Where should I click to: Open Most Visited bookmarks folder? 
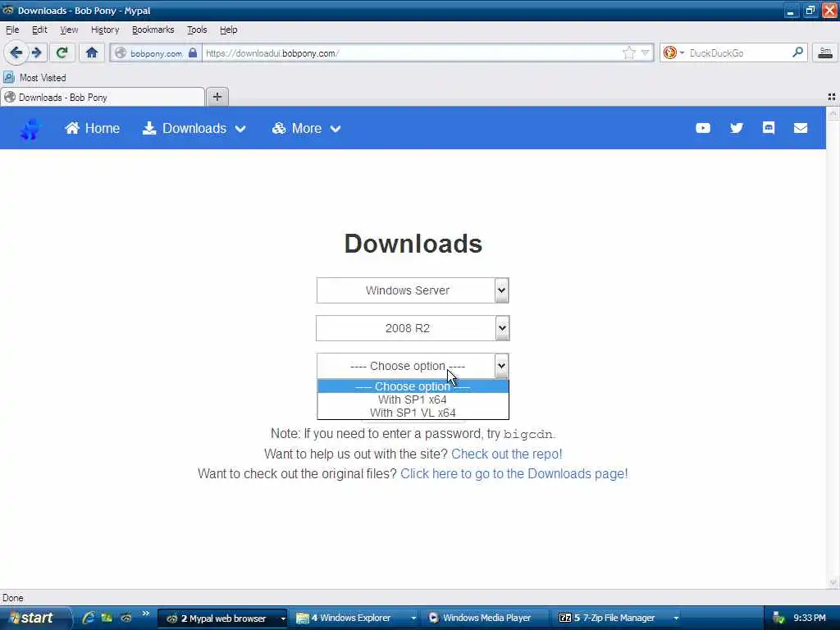pyautogui.click(x=35, y=78)
